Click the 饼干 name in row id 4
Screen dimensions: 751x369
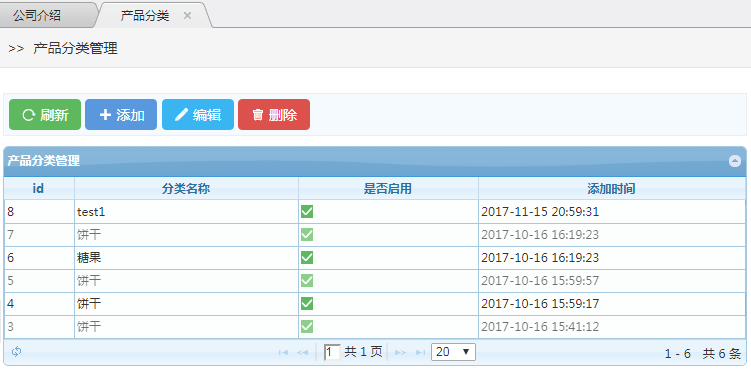[x=89, y=304]
